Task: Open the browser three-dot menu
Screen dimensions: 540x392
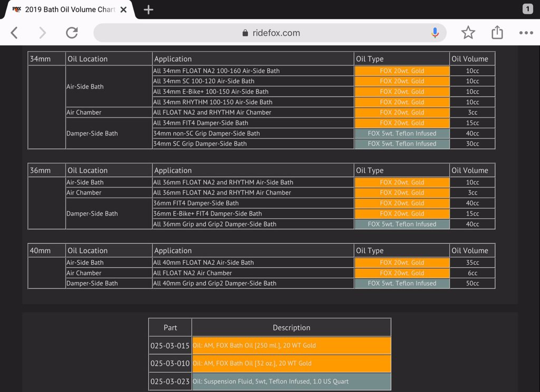Action: (526, 33)
